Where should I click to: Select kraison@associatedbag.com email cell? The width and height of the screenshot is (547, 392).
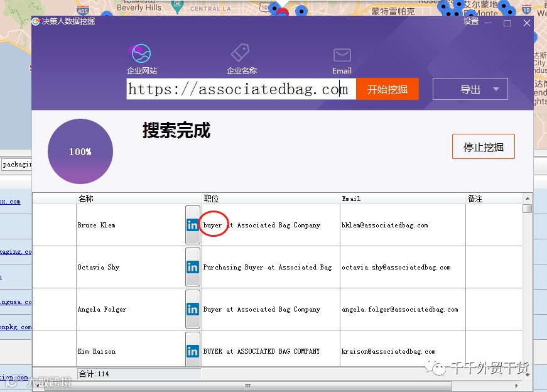click(403, 349)
